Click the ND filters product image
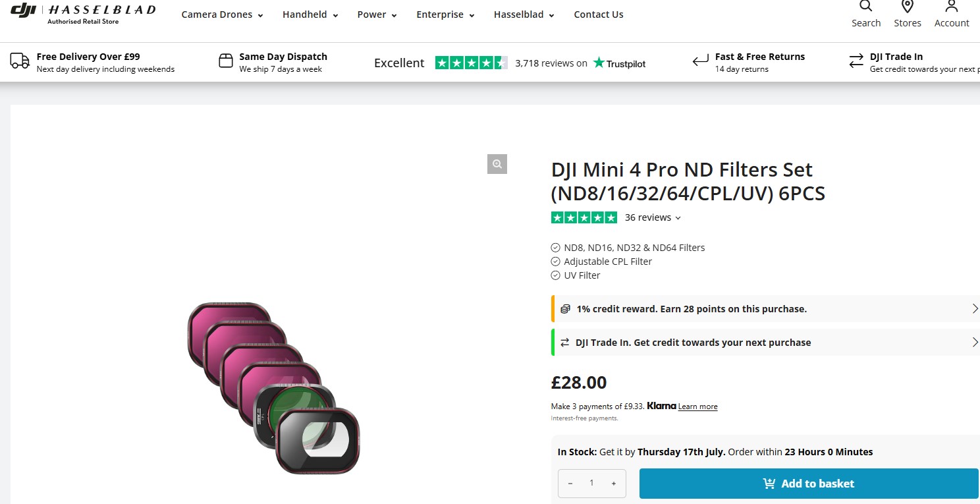This screenshot has height=504, width=980. coord(273,387)
